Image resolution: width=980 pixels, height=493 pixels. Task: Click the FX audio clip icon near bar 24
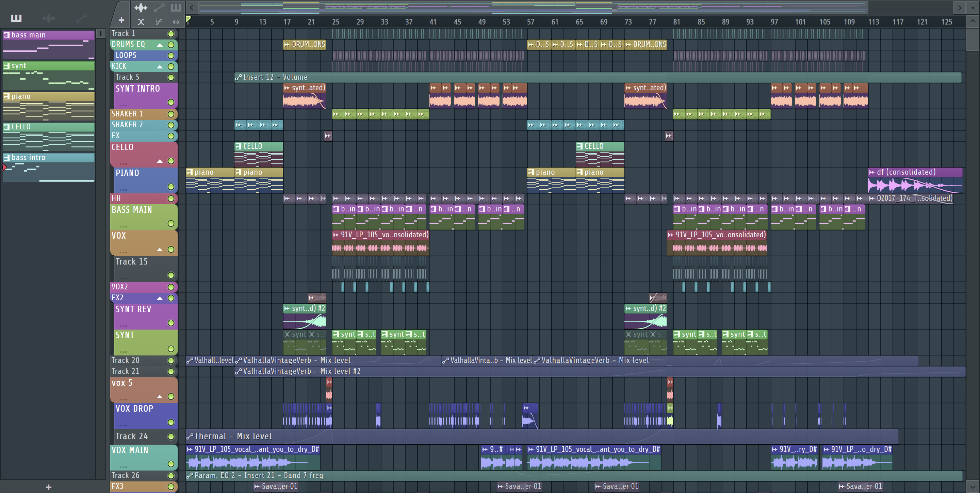[x=328, y=136]
